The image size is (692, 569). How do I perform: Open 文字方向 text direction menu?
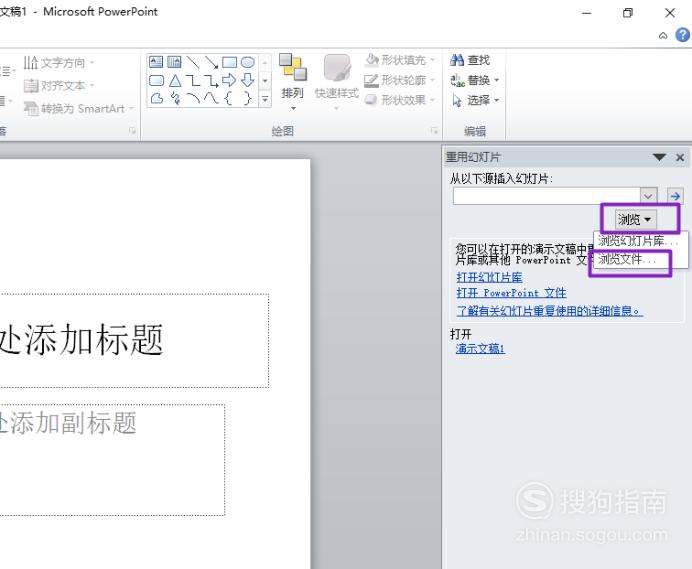59,63
